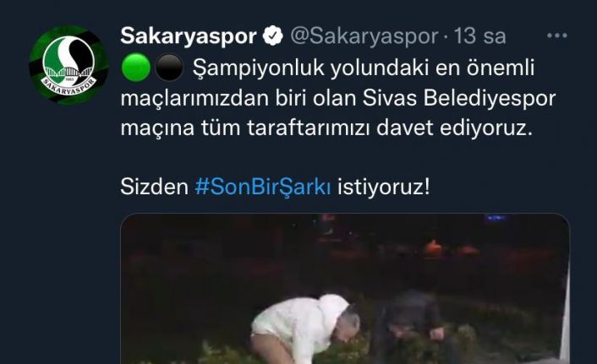Click the blue light in the video corner

coord(496,219)
